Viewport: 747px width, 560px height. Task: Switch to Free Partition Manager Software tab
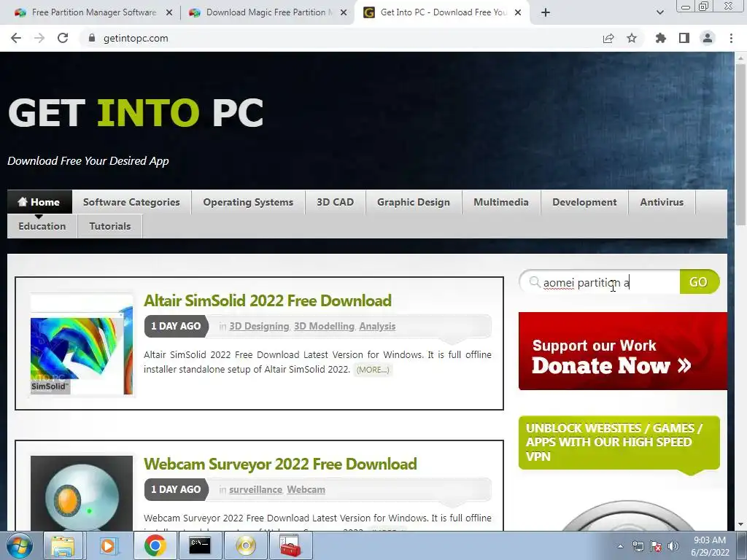tap(94, 12)
